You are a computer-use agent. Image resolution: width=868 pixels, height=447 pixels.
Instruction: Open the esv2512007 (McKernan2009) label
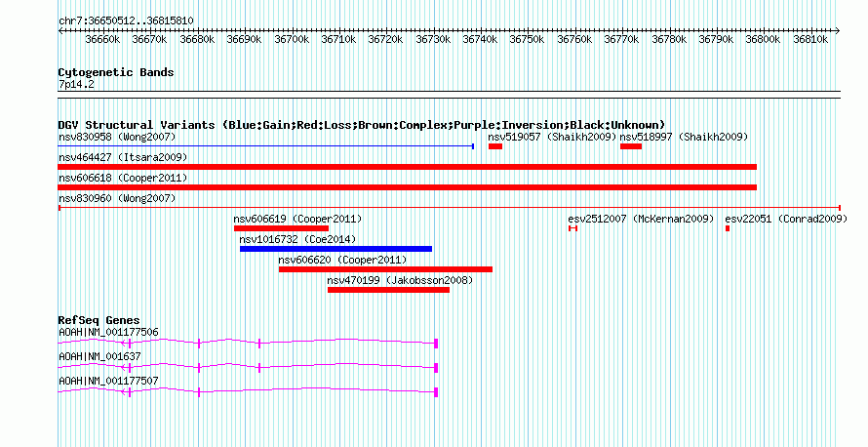tap(641, 219)
